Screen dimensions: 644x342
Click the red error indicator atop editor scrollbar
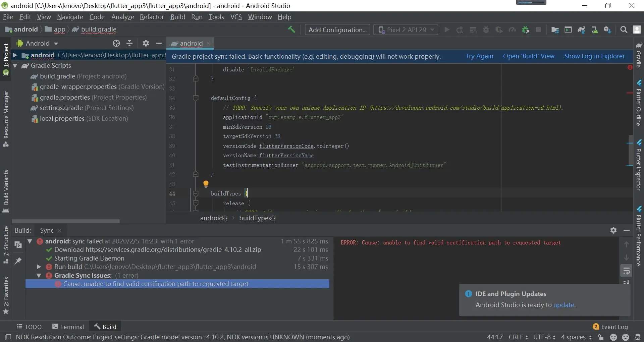point(630,67)
